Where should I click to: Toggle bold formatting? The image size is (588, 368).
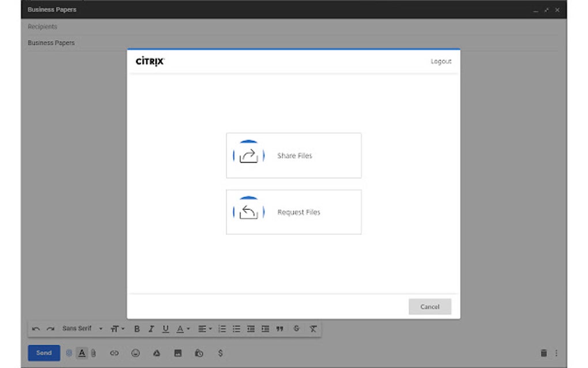(137, 328)
